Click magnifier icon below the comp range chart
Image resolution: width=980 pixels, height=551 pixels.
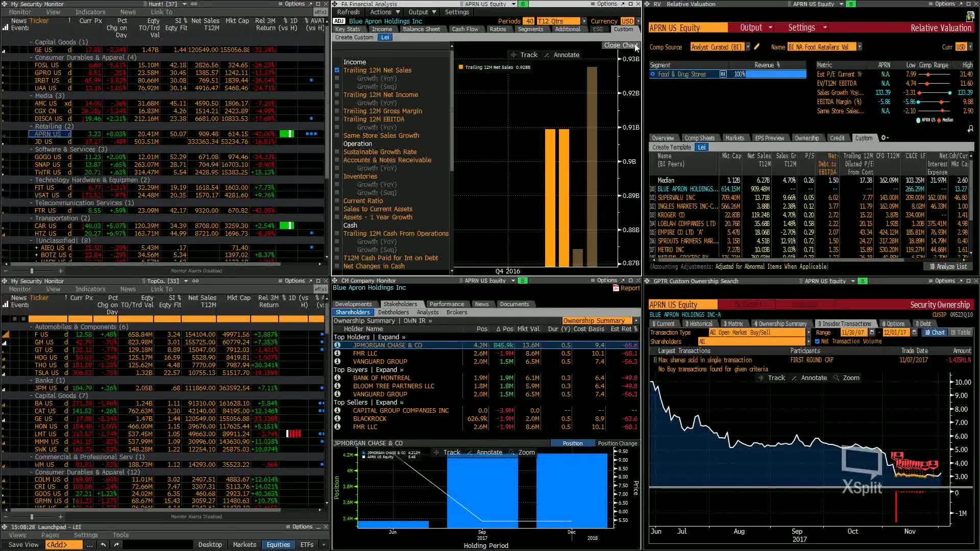970,129
